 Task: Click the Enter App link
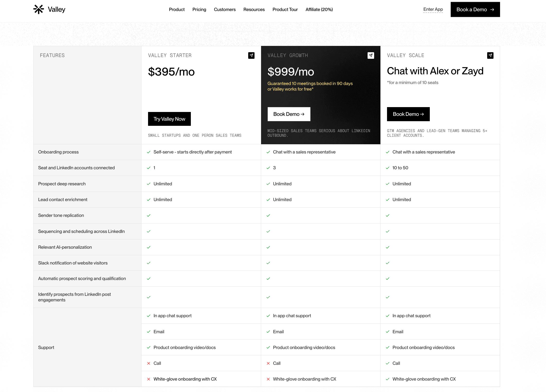[x=433, y=9]
